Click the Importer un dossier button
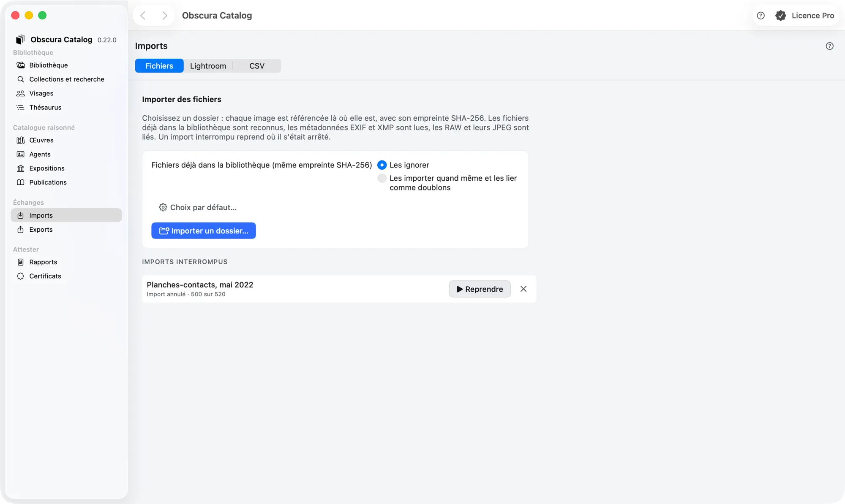Image resolution: width=845 pixels, height=504 pixels. coord(204,230)
